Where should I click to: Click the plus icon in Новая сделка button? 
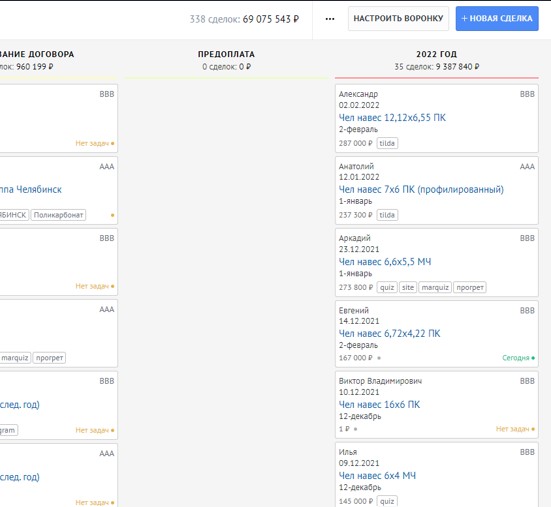tap(464, 18)
